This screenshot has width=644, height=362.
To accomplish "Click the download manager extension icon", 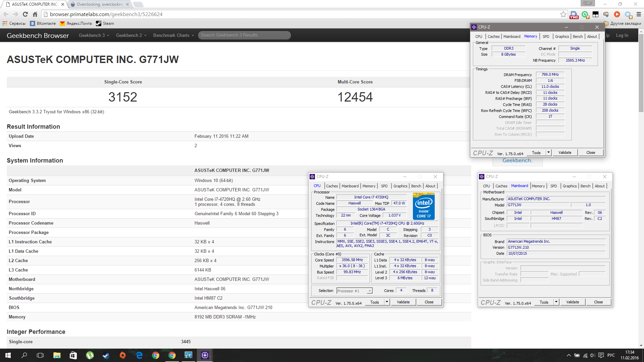I will (606, 14).
